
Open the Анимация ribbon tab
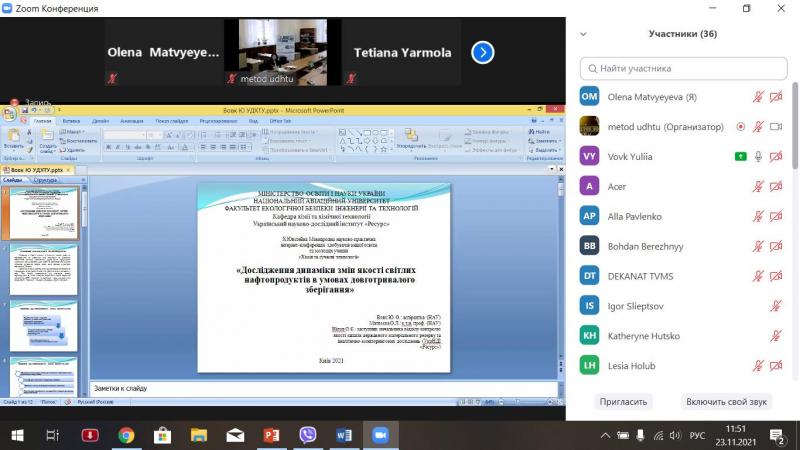pyautogui.click(x=132, y=121)
